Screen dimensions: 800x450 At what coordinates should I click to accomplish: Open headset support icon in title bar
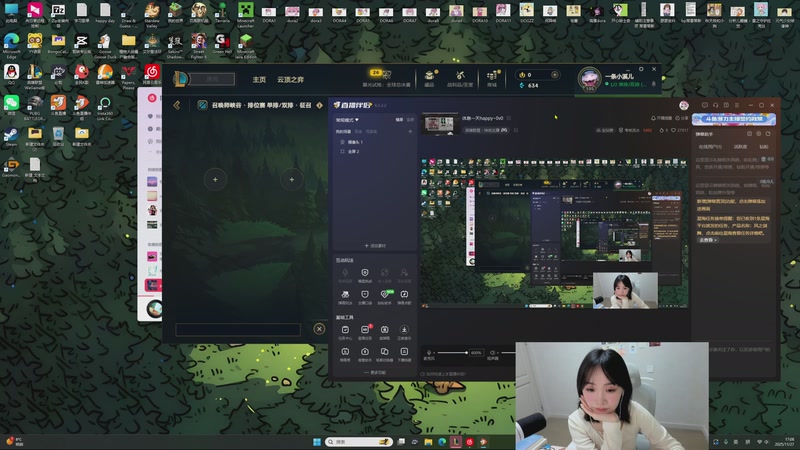[715, 105]
